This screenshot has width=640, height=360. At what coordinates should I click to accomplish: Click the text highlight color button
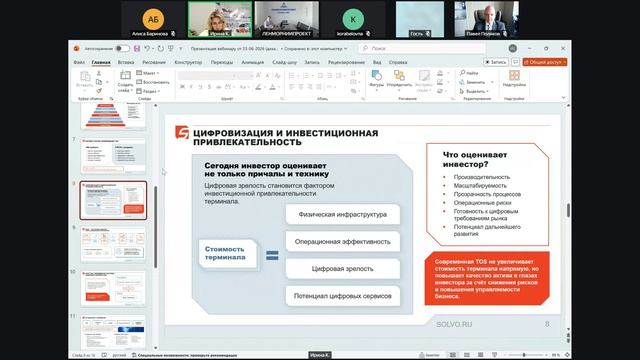(258, 87)
